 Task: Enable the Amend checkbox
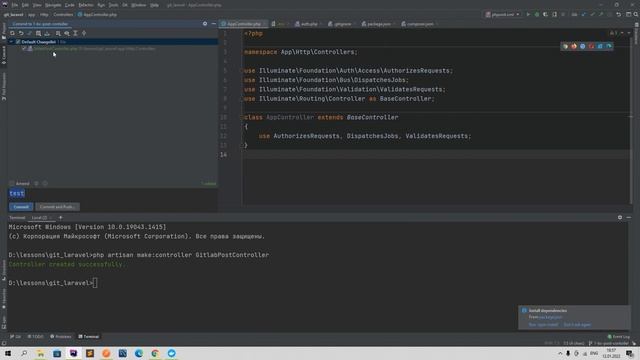pyautogui.click(x=12, y=184)
